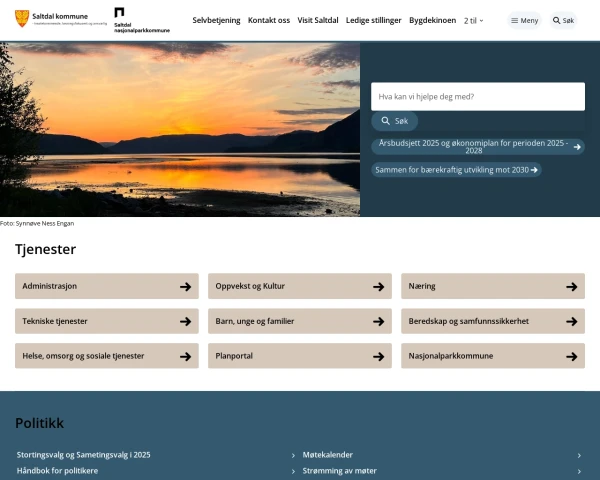
Task: Open Sammen for bærekraftig utvikling mot 2030 link
Action: point(456,170)
